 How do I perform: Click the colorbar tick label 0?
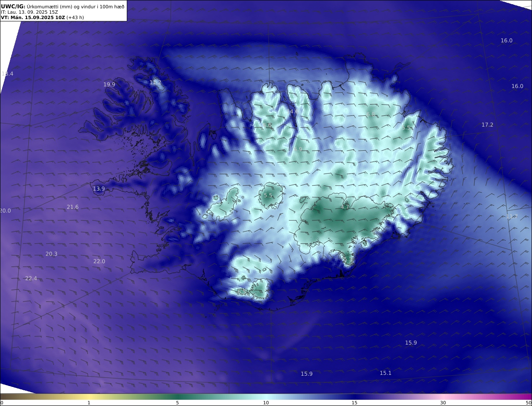(x=2, y=403)
